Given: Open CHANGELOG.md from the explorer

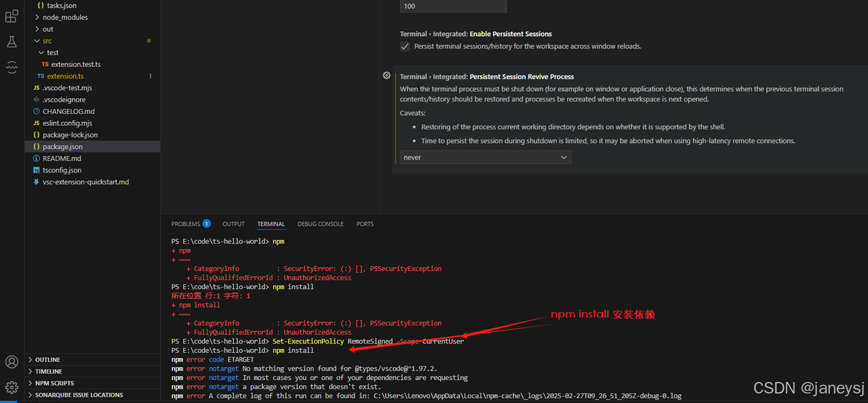Looking at the screenshot, I should point(68,111).
